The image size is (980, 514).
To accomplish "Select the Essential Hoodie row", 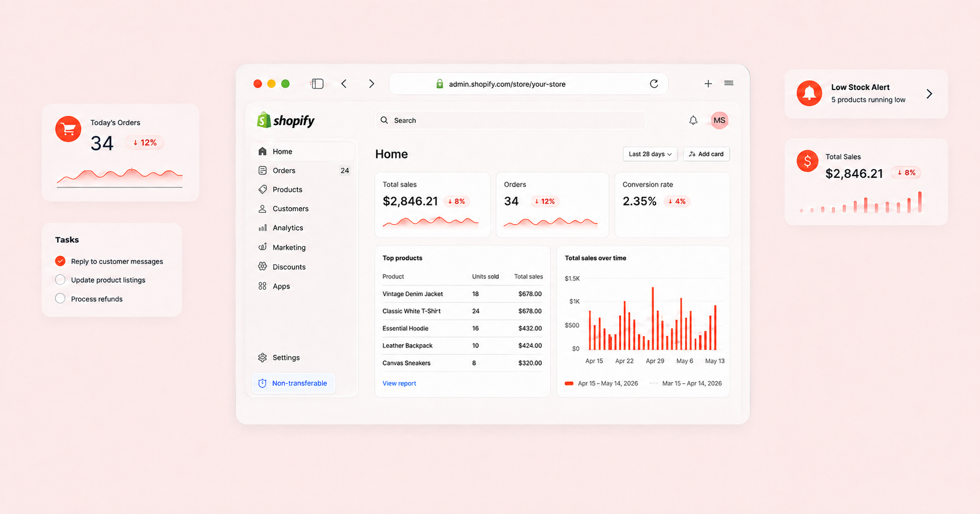I will 462,328.
